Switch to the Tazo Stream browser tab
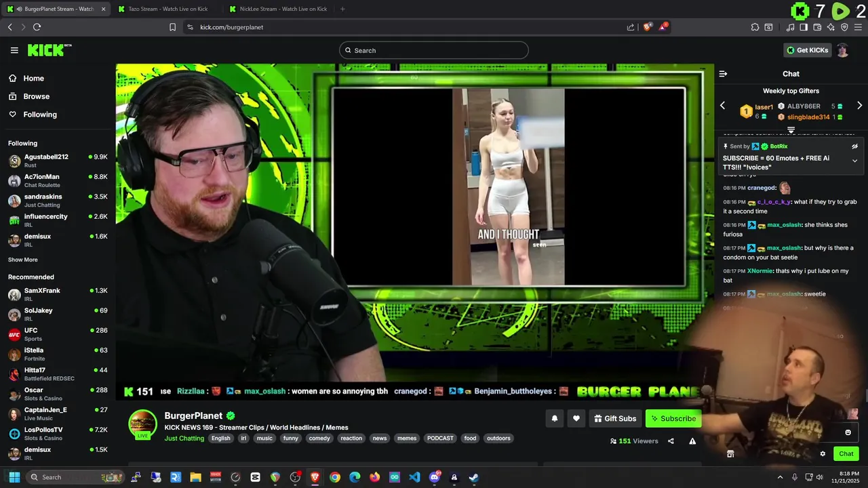 [x=166, y=9]
